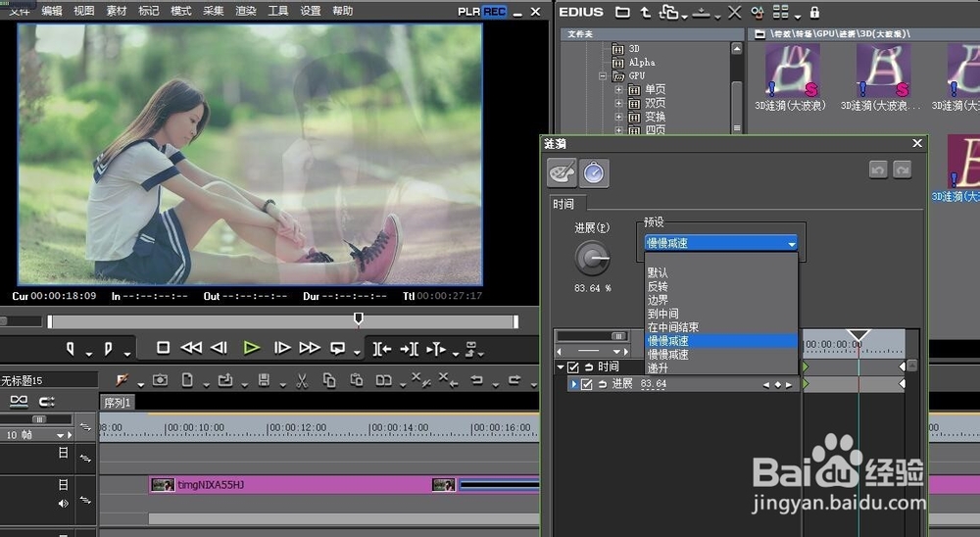Step forward one frame in the player
Image resolution: width=980 pixels, height=537 pixels.
(282, 348)
